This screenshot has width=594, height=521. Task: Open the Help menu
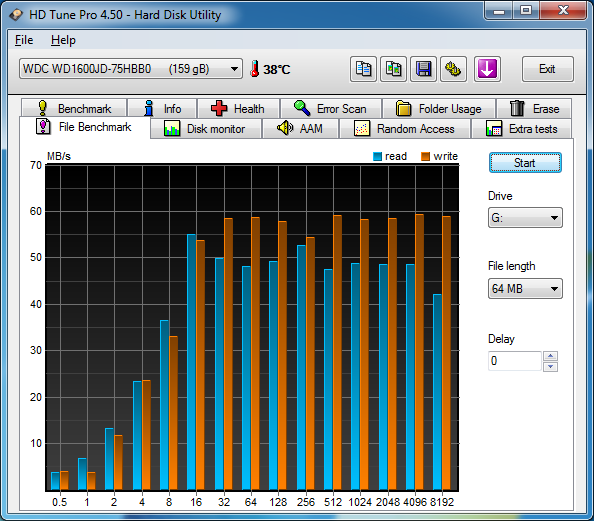click(x=63, y=40)
